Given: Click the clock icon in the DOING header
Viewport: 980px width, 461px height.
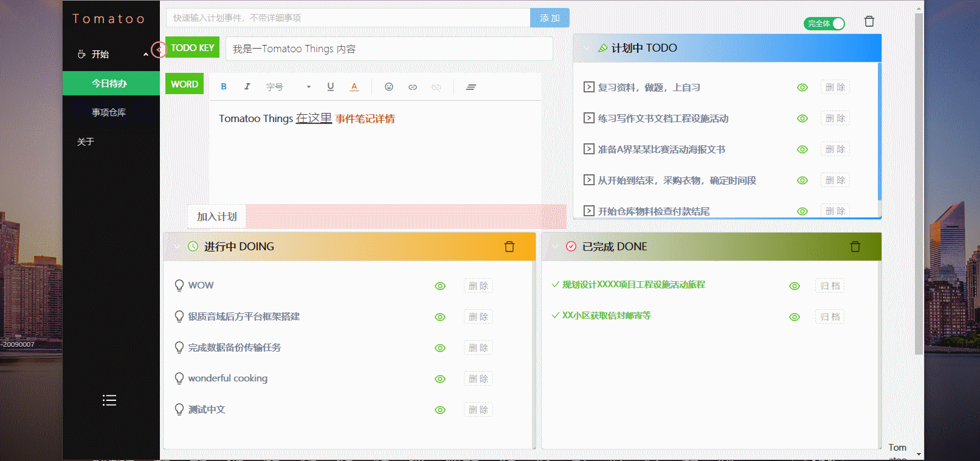Looking at the screenshot, I should point(193,247).
